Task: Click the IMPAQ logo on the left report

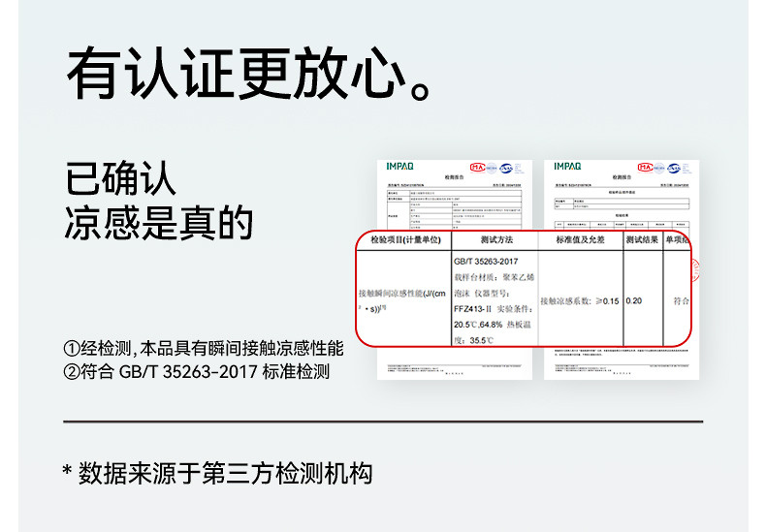Action: click(x=399, y=167)
